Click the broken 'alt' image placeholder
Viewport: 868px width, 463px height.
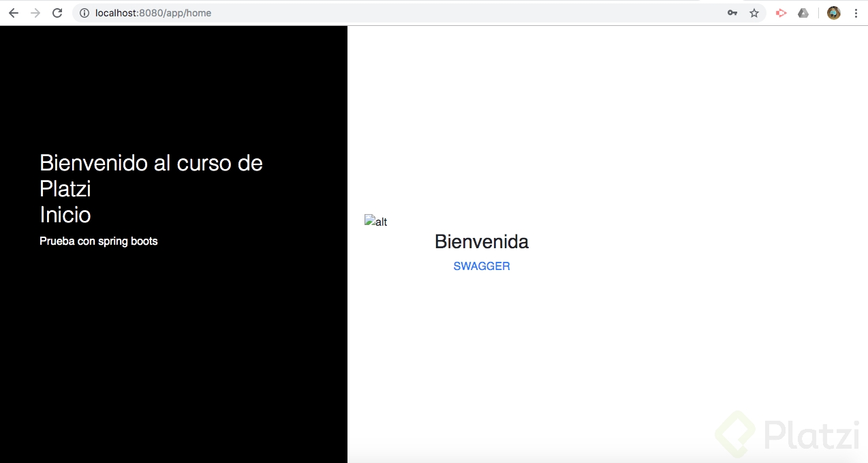[375, 221]
